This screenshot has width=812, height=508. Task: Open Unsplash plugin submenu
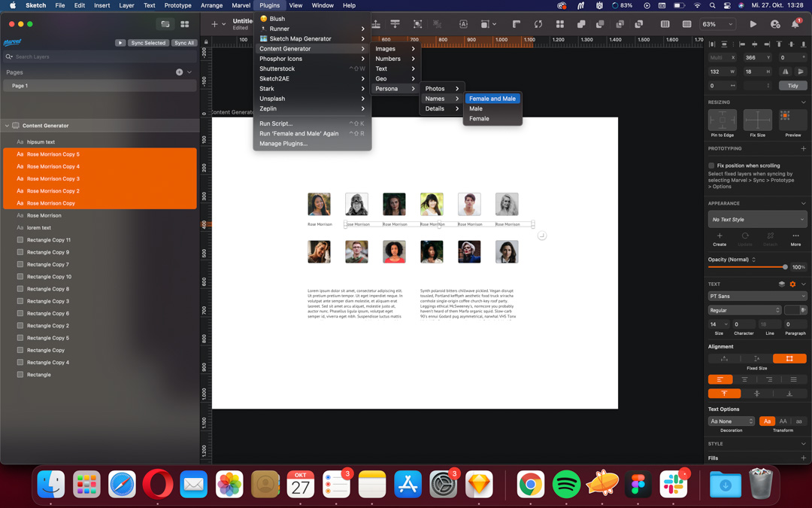[x=312, y=99]
